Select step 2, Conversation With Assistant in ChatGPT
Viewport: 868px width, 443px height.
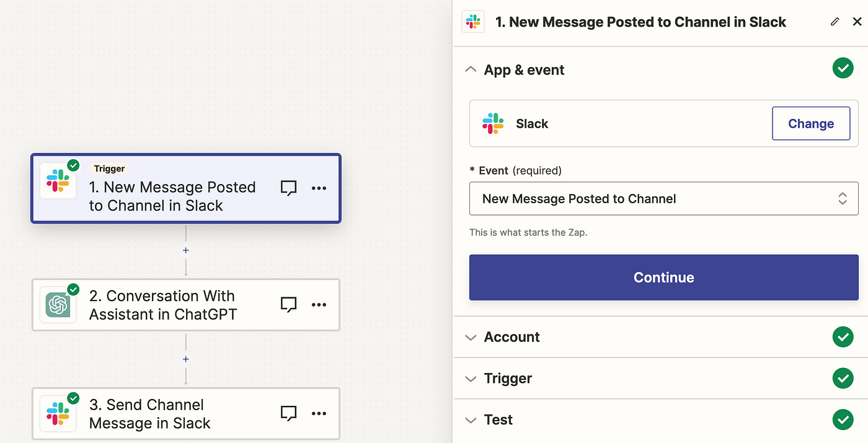(x=174, y=305)
